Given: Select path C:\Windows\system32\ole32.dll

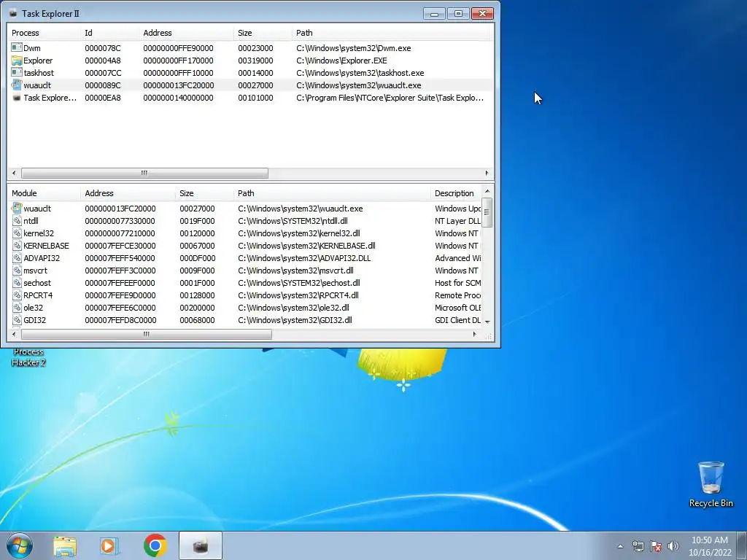Looking at the screenshot, I should click(293, 308).
